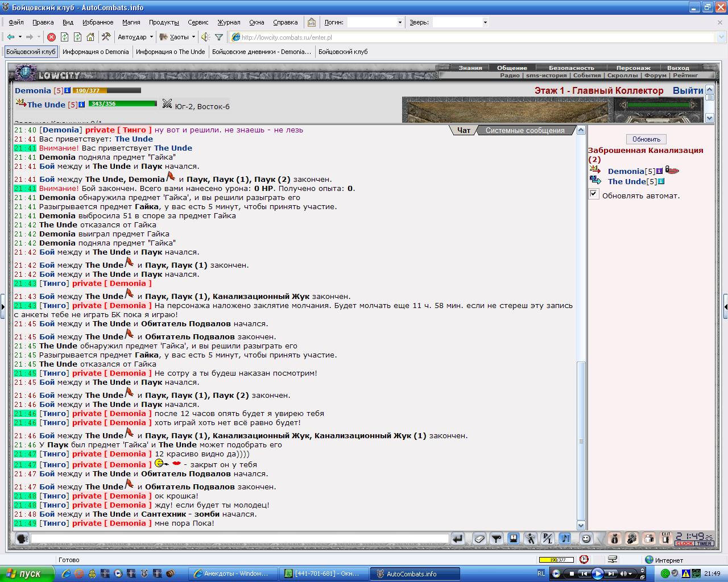Screen dimensions: 728x582
Task: Expand the left side panel handle
Action: click(2, 306)
